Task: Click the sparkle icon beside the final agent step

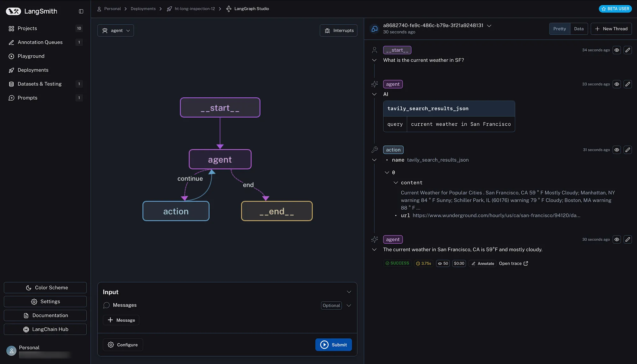Action: point(375,239)
